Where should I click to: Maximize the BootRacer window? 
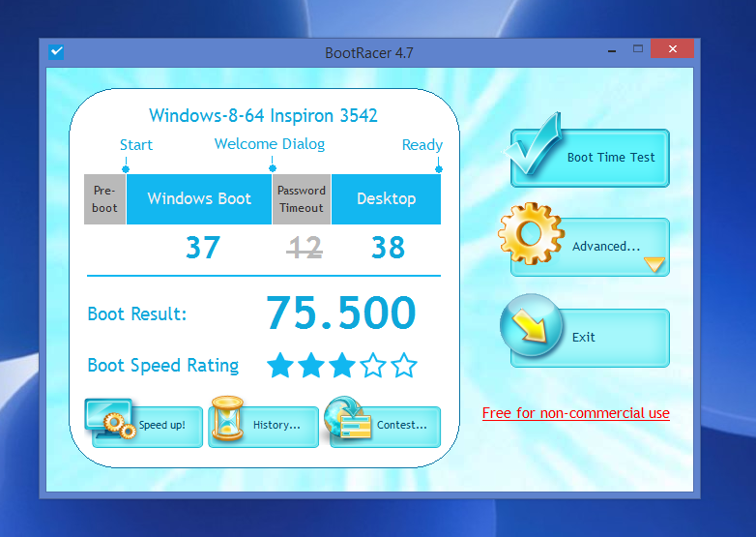(638, 48)
